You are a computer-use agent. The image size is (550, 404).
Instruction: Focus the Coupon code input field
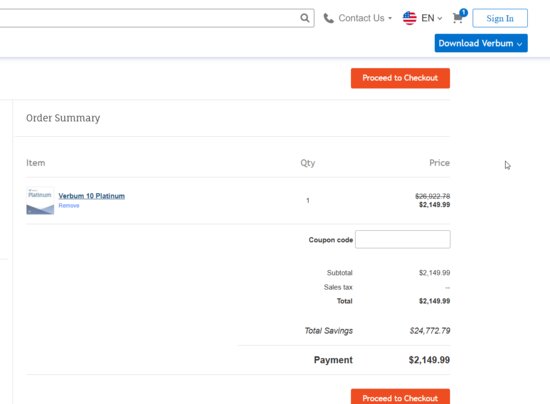(403, 240)
